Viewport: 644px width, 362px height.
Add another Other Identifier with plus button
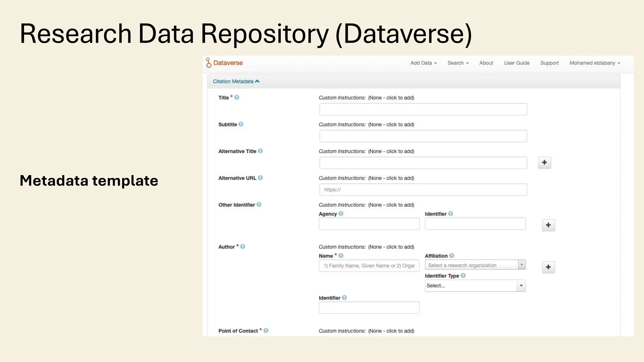548,225
